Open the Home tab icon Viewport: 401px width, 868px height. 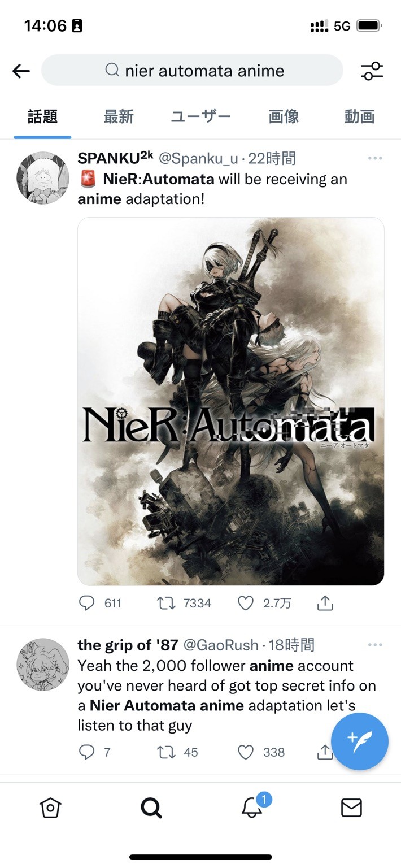[x=50, y=808]
